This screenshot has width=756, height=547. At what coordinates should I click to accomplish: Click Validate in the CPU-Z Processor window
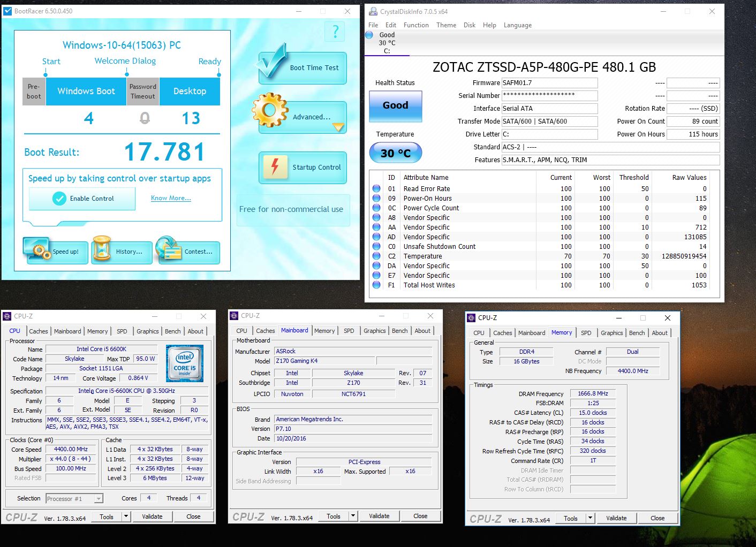(152, 516)
